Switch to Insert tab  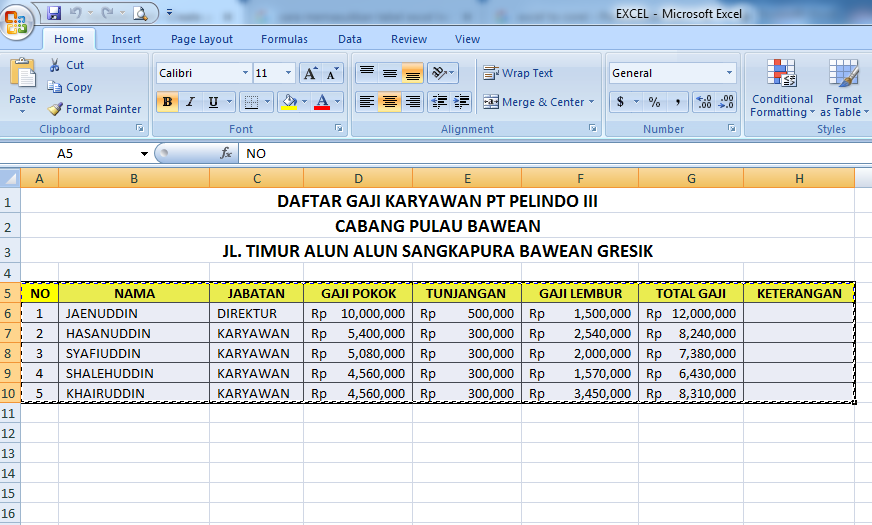[126, 39]
